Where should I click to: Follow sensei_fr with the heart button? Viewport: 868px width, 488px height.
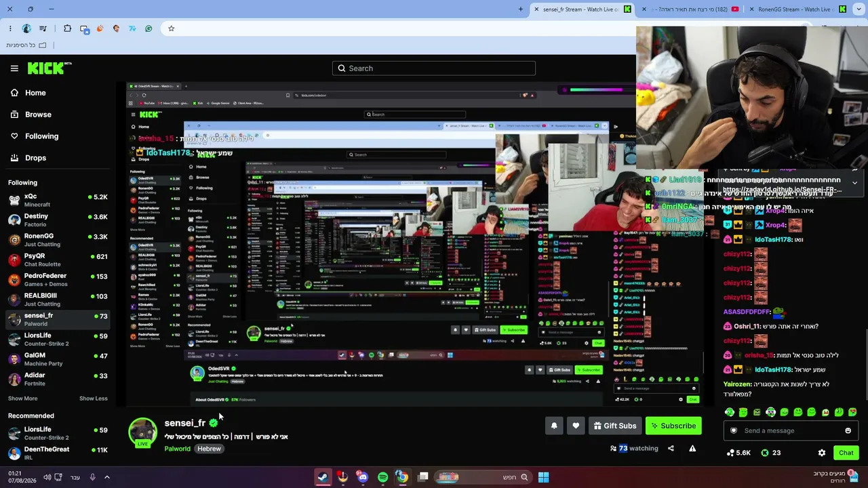tap(576, 426)
